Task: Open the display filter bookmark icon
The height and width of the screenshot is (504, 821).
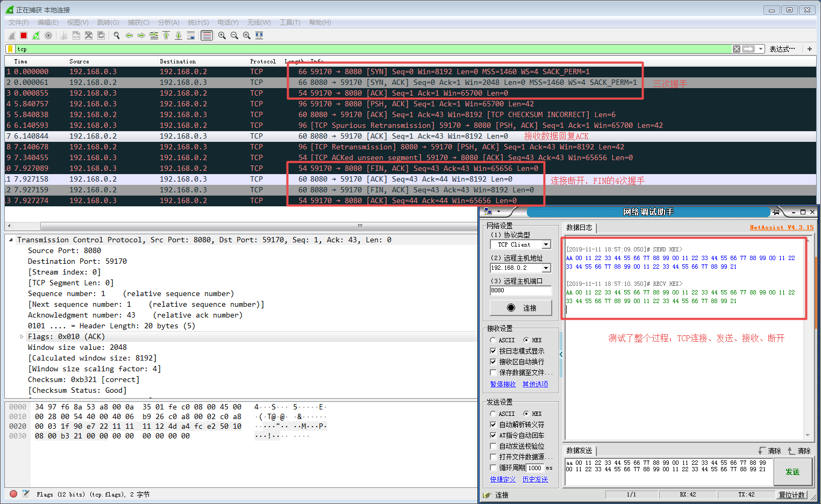Action: (9, 49)
